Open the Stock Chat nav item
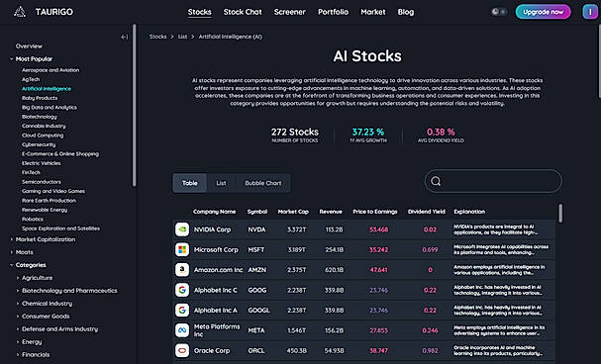The height and width of the screenshot is (364, 601). tap(243, 12)
